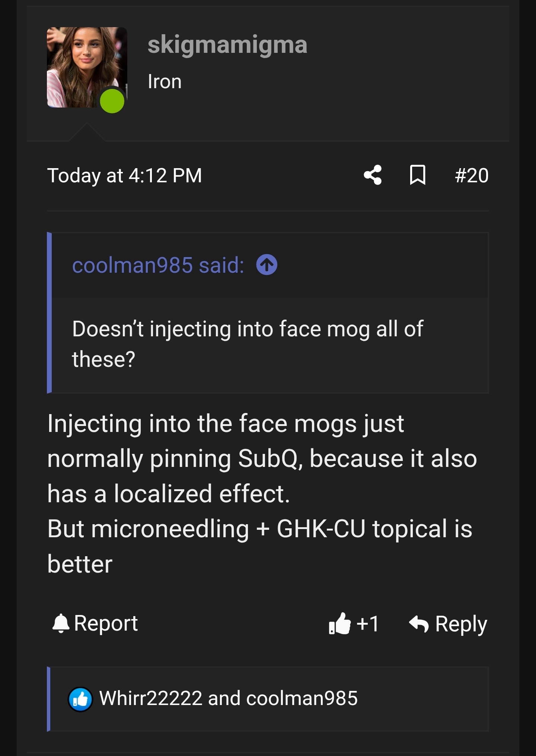Click the bell icon next to Report

[61, 623]
